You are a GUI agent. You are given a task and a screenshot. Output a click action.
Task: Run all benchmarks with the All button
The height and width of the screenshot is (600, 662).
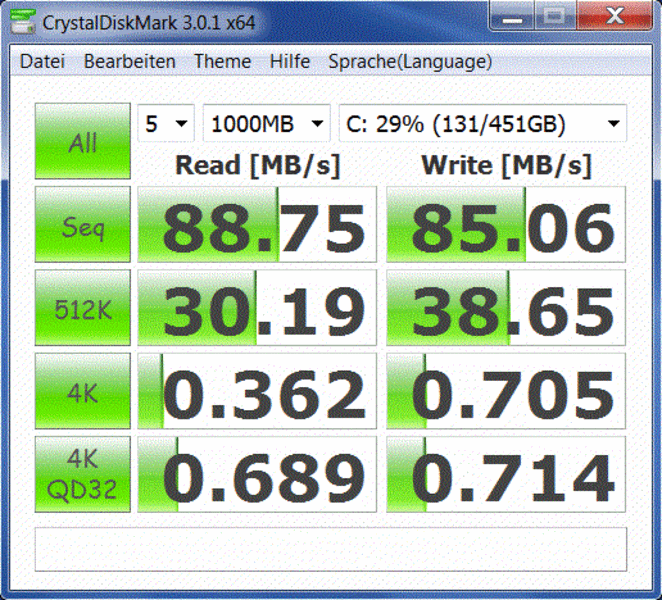[83, 141]
